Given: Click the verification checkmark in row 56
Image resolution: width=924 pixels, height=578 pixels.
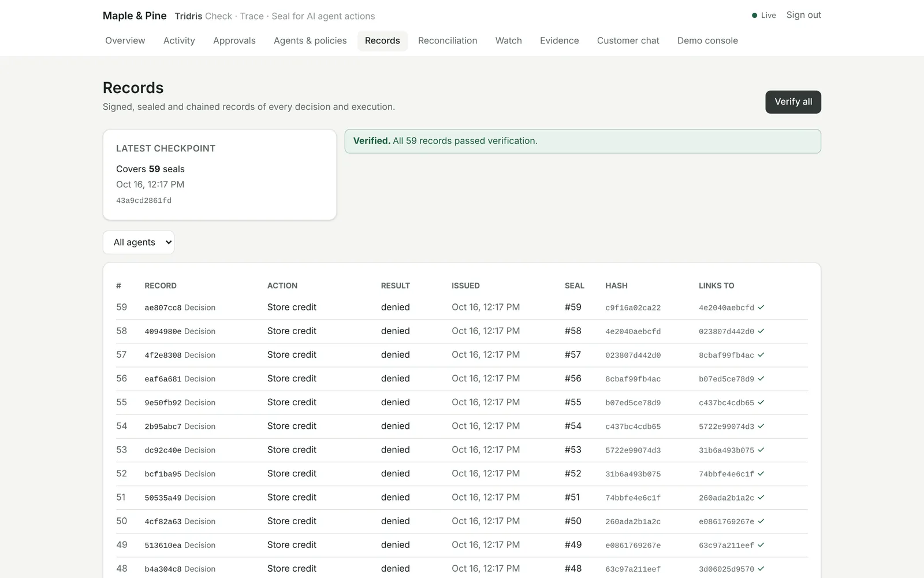Looking at the screenshot, I should tap(761, 379).
